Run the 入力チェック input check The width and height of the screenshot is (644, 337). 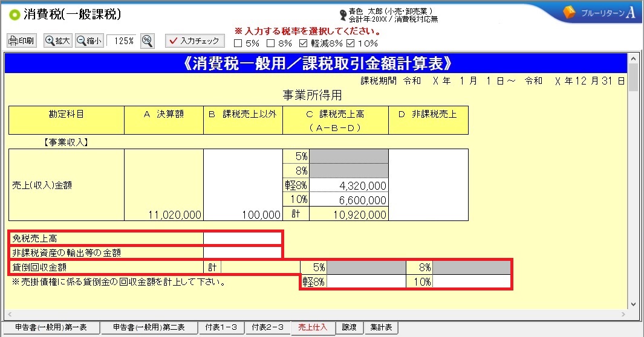pos(195,40)
